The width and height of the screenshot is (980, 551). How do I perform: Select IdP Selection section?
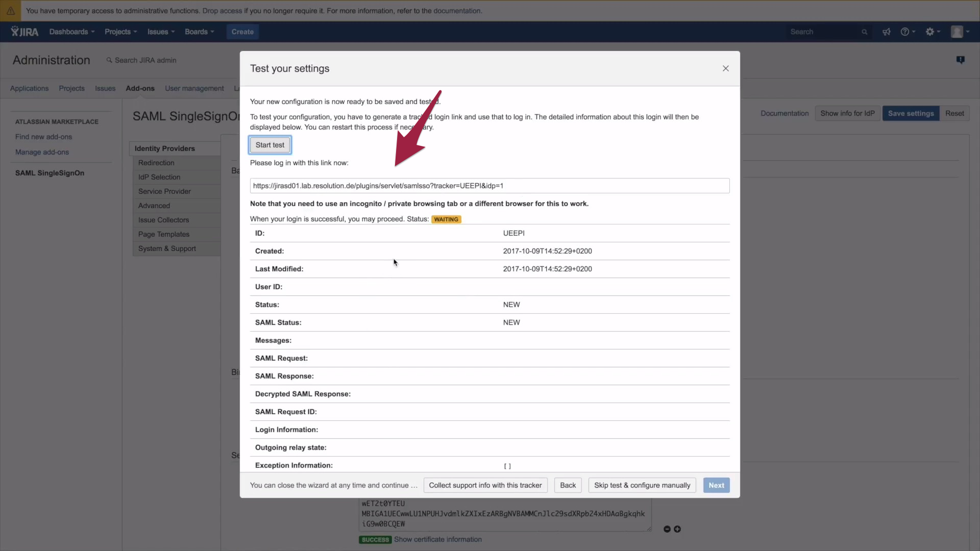177,177
